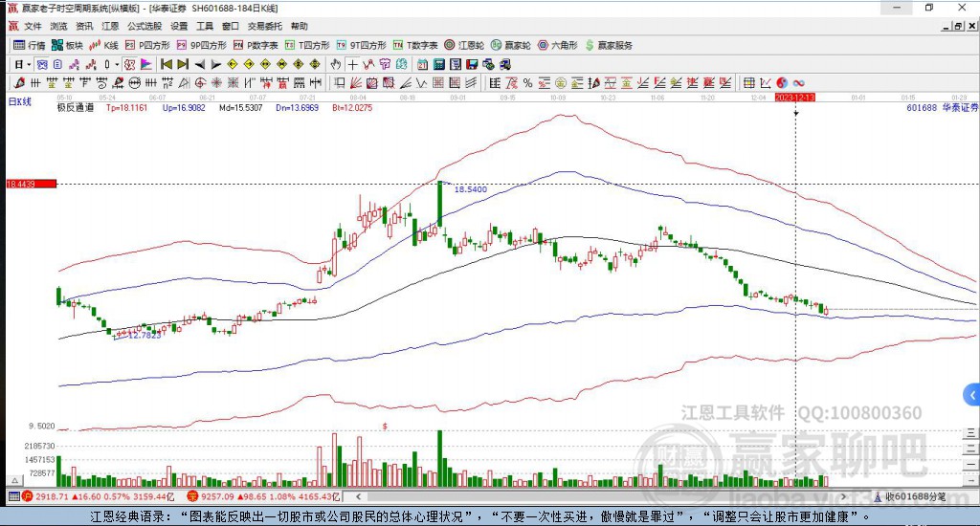Click Shenzhen index 9257.09 status entry
The image size is (980, 526).
(x=263, y=496)
